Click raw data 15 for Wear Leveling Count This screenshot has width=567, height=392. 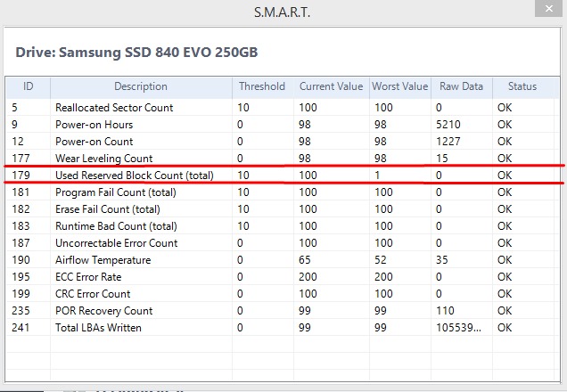point(442,159)
